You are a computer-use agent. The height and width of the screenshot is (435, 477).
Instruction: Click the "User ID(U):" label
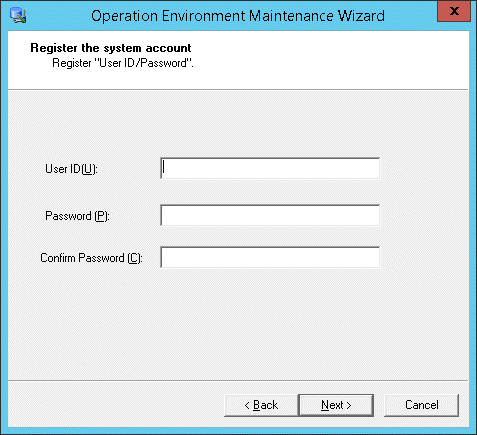71,169
